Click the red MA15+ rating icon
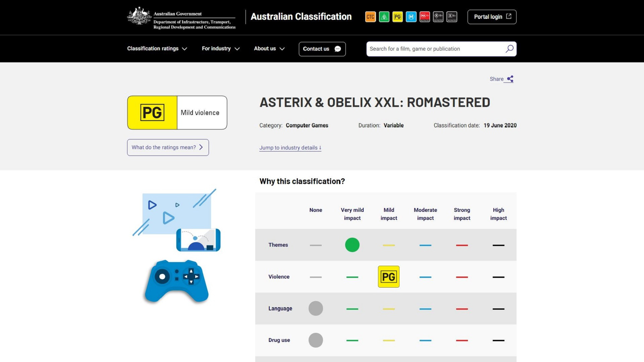This screenshot has width=644, height=362. pyautogui.click(x=425, y=17)
